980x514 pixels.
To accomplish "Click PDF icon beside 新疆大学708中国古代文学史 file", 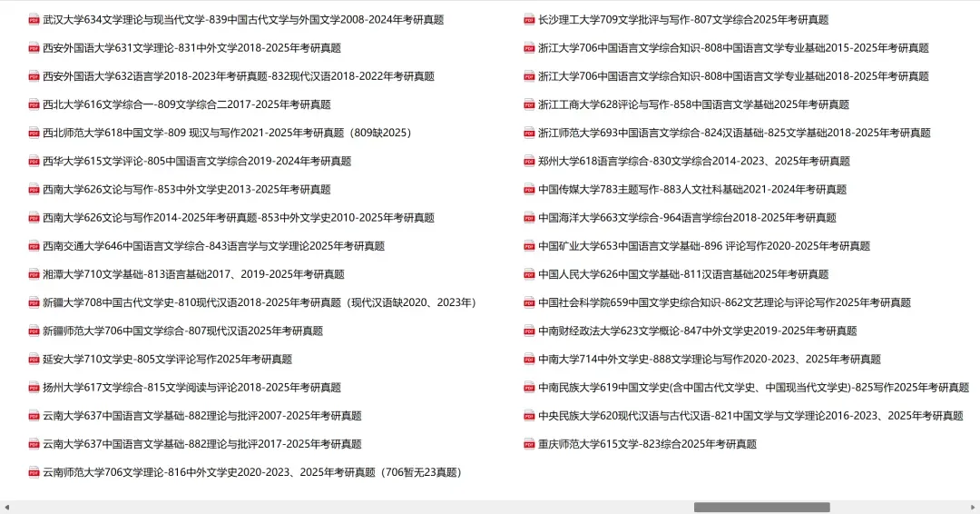I will click(34, 302).
